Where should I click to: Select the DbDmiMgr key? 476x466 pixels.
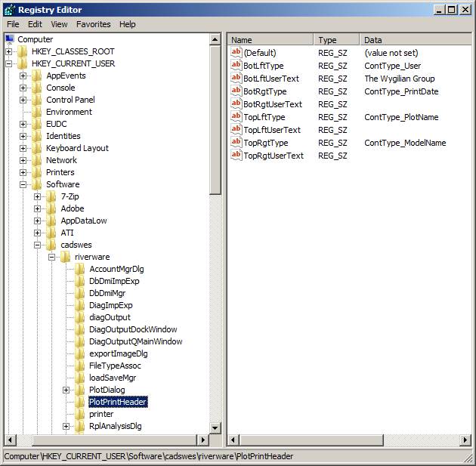coord(107,293)
